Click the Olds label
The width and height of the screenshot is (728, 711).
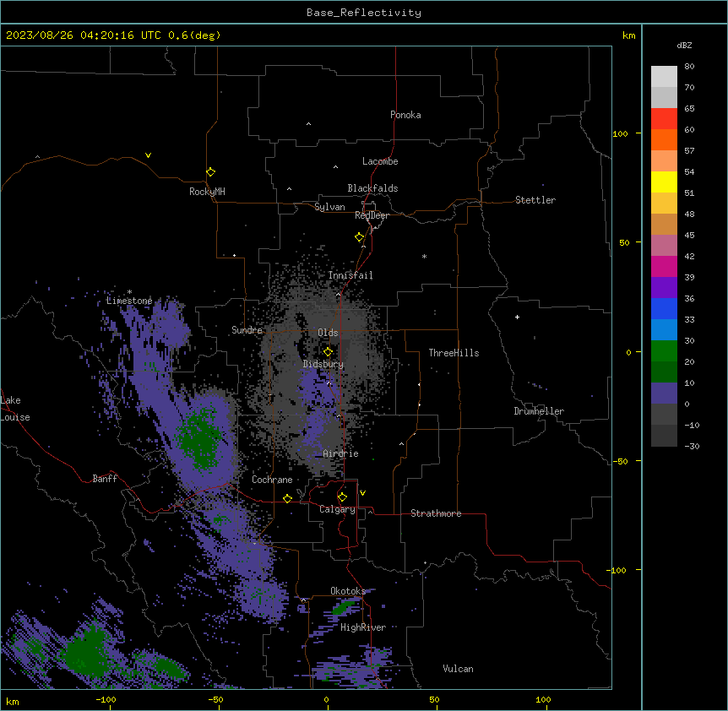(x=328, y=333)
